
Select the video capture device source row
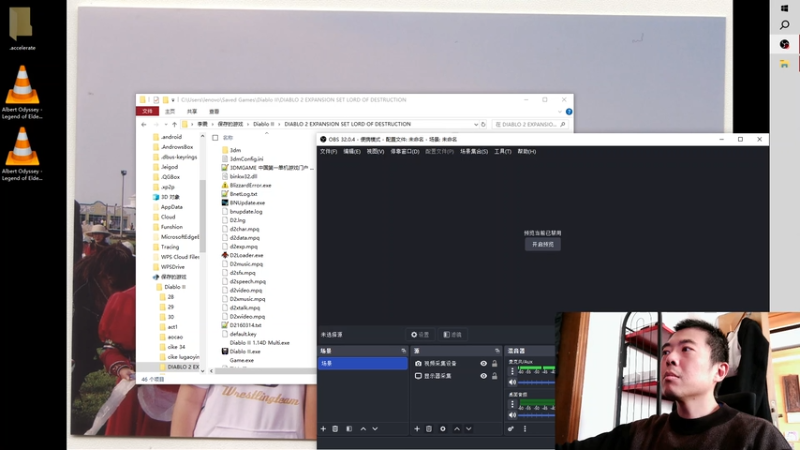[x=457, y=364]
